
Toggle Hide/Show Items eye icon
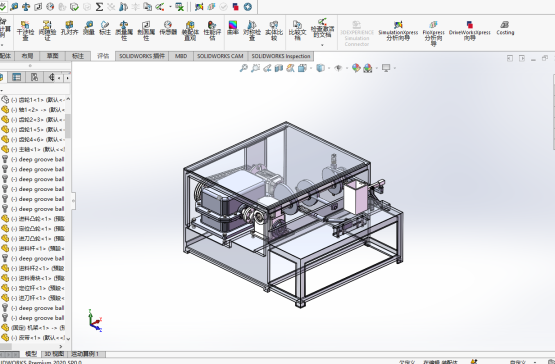coord(338,68)
